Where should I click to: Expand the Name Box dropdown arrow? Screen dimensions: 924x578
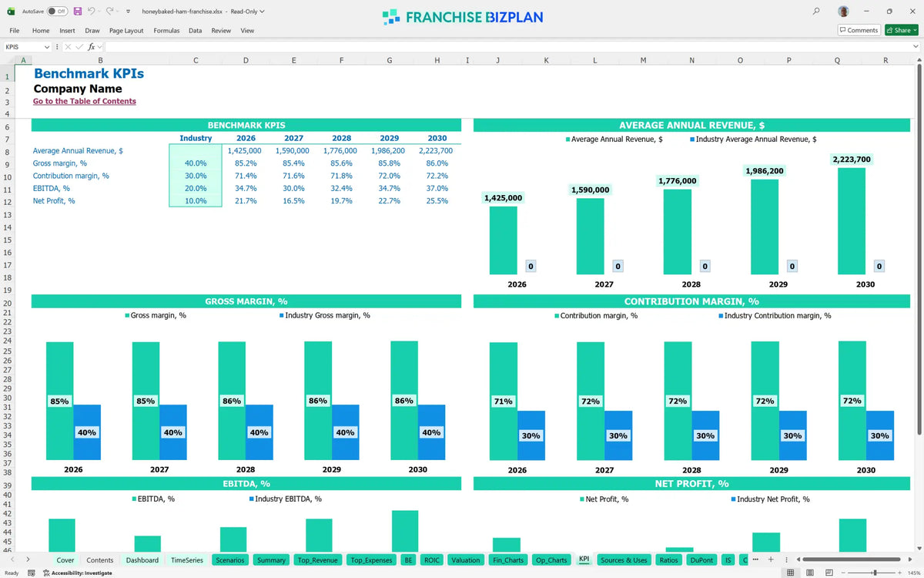[x=47, y=47]
